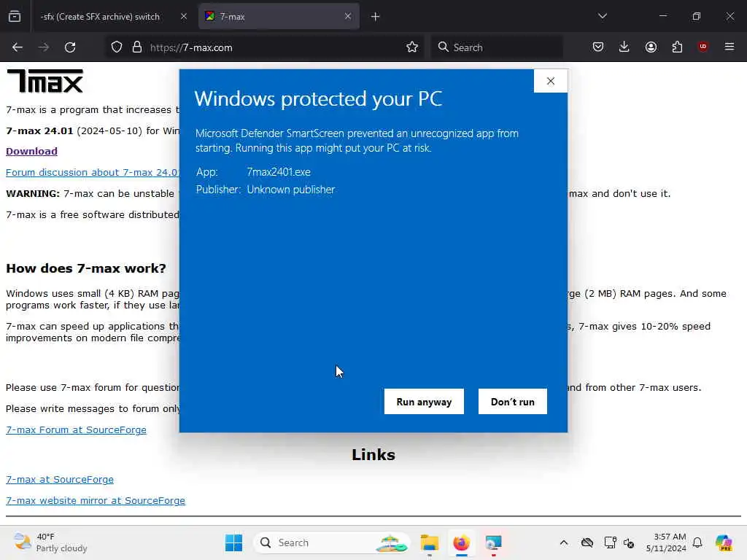Go back to previous page
Image resolution: width=747 pixels, height=560 pixels.
[18, 47]
